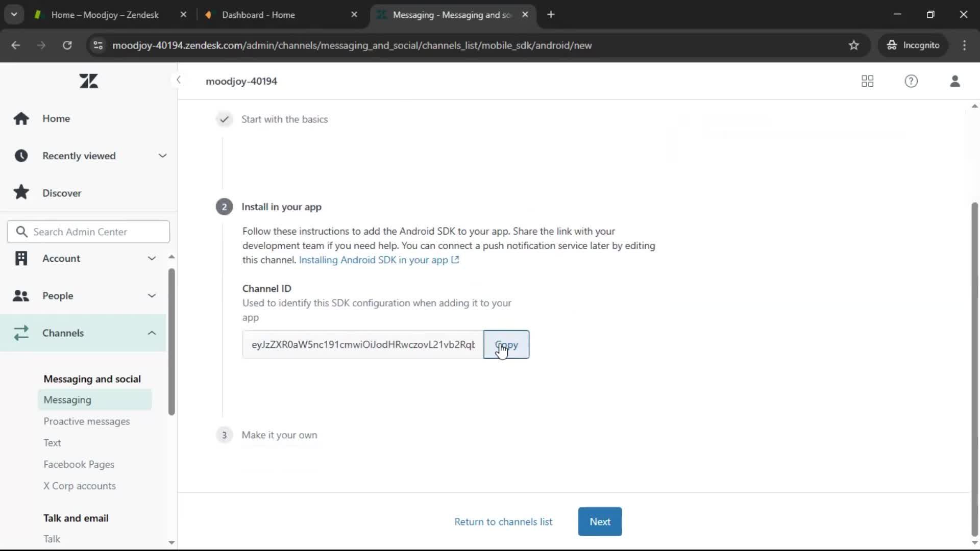
Task: Click the Channel ID text field
Action: click(363, 344)
